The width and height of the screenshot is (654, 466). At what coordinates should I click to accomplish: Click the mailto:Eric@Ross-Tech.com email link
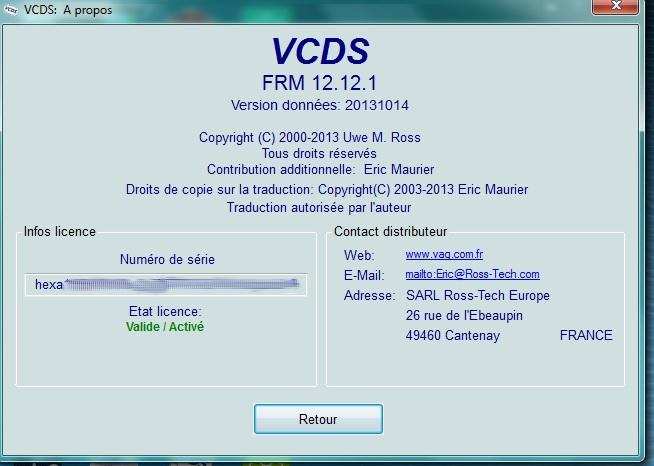tap(472, 274)
